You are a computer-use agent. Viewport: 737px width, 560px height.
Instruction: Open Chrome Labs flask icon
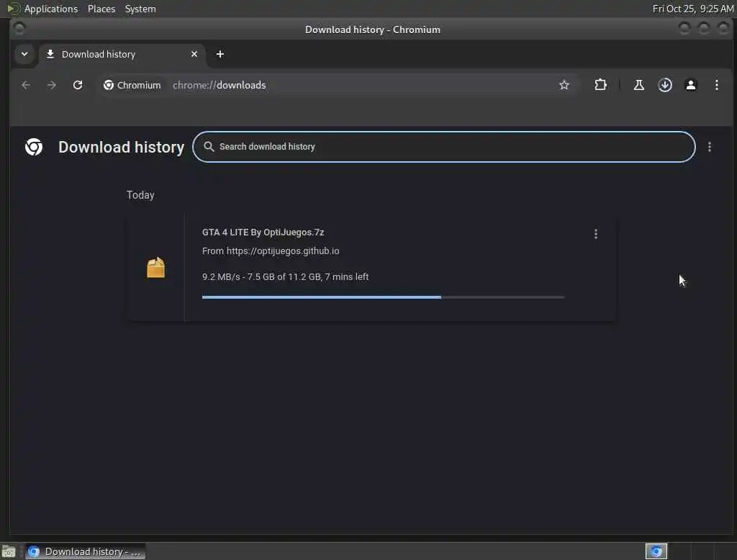pyautogui.click(x=639, y=85)
